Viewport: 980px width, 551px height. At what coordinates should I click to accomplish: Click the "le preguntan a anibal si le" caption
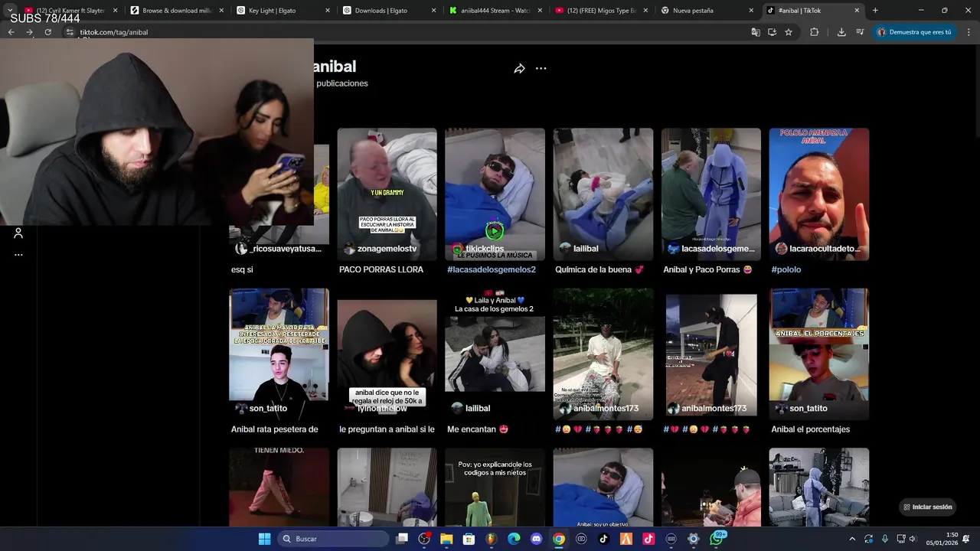point(387,429)
